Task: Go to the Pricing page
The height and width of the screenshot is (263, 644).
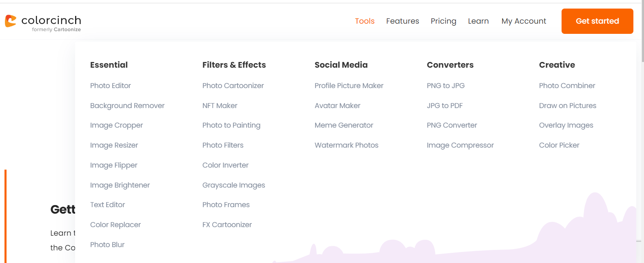Action: pos(443,21)
